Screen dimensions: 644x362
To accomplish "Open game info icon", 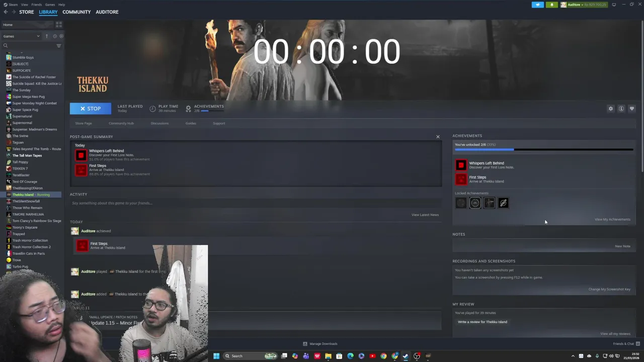I will [x=621, y=109].
